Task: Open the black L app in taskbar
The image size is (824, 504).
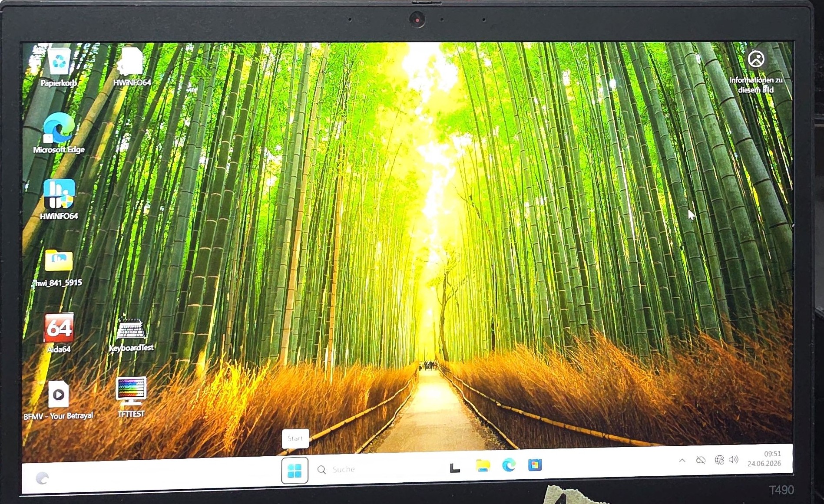Action: (x=454, y=468)
